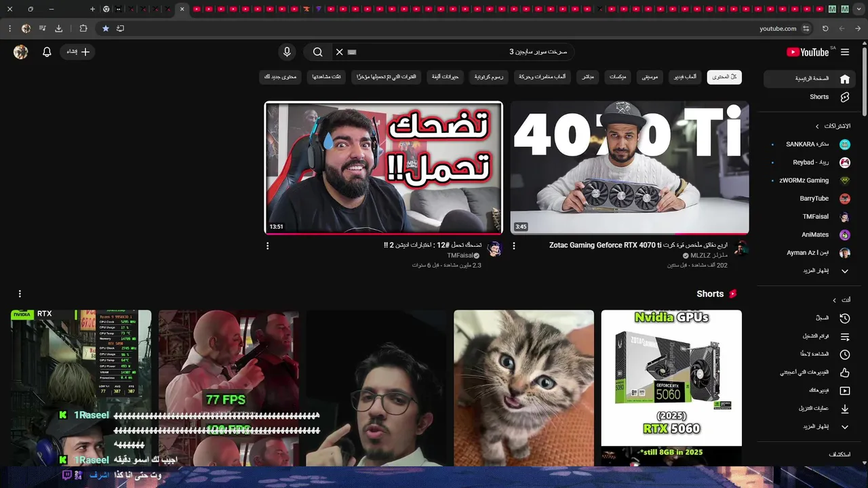Open Zotac Gaming Geforce RTX 4070 Ti title
Screen dimensions: 868x488
pos(639,245)
